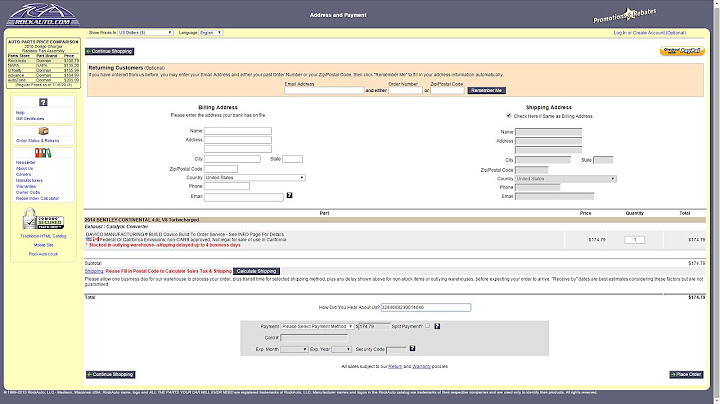Open the Language dropdown
The width and height of the screenshot is (720, 404).
tap(211, 33)
